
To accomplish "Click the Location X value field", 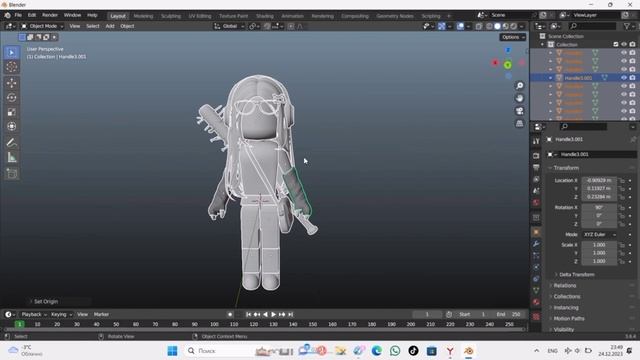I will coord(599,180).
